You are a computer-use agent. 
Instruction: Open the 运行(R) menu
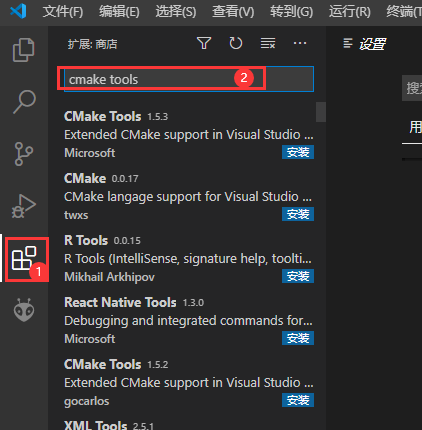(350, 12)
